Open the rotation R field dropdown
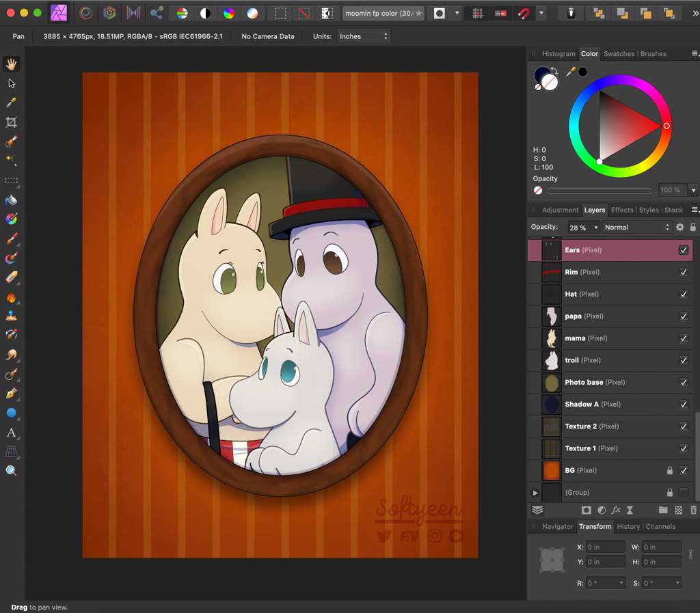The image size is (700, 613). click(621, 583)
